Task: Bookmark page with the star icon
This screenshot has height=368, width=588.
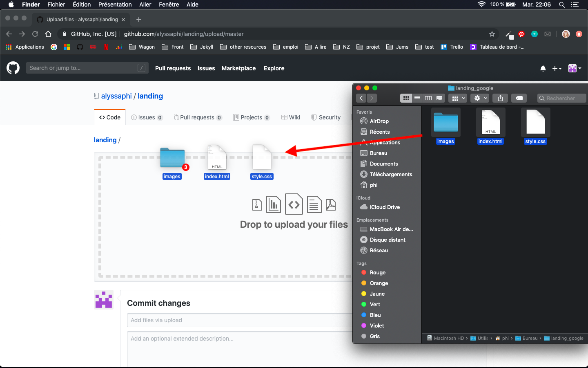Action: coord(492,34)
